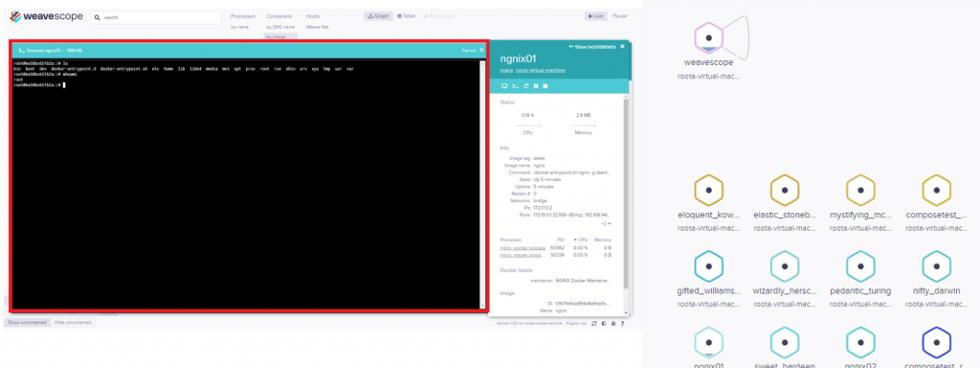Sort processes by the CPU column
This screenshot has height=368, width=980.
[581, 240]
